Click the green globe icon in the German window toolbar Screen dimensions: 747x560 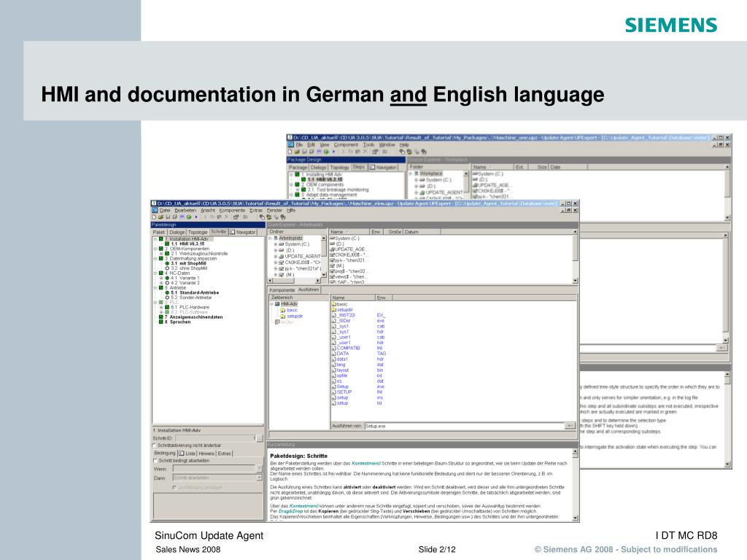(189, 217)
